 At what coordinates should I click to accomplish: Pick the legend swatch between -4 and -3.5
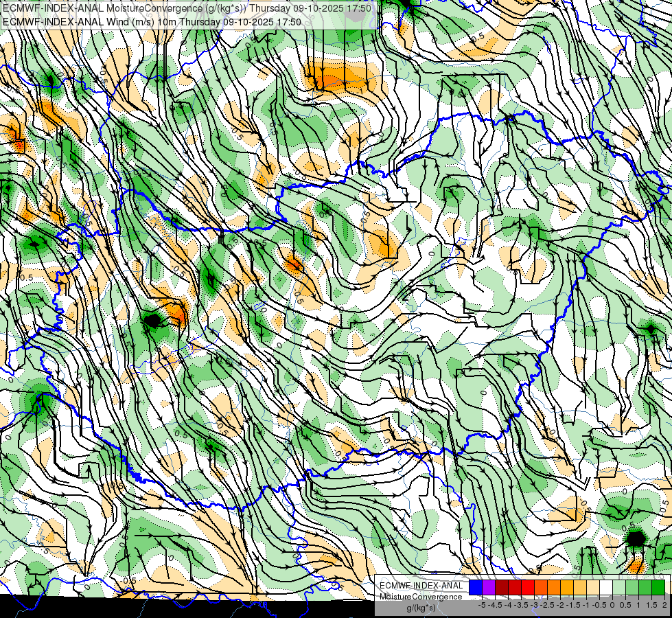tap(515, 587)
